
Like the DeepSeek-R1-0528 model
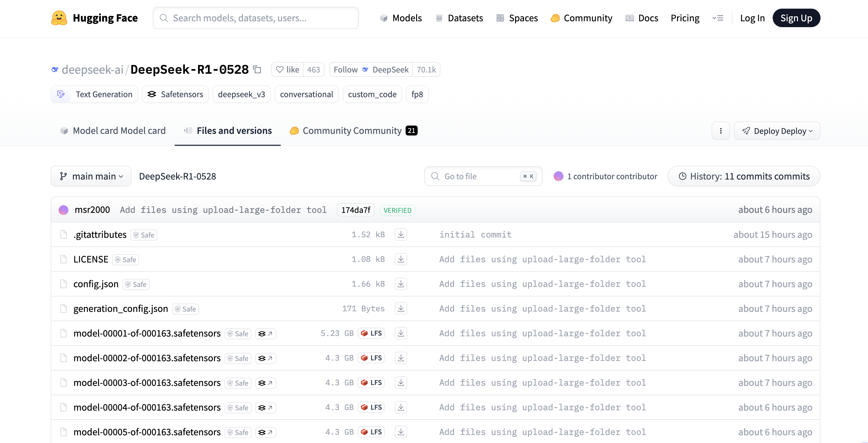tap(287, 69)
